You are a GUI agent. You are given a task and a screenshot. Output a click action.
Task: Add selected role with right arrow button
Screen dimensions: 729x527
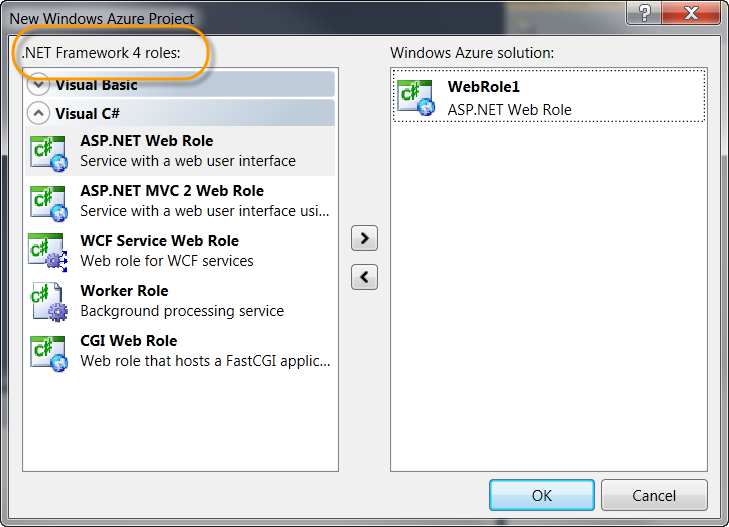coord(364,238)
